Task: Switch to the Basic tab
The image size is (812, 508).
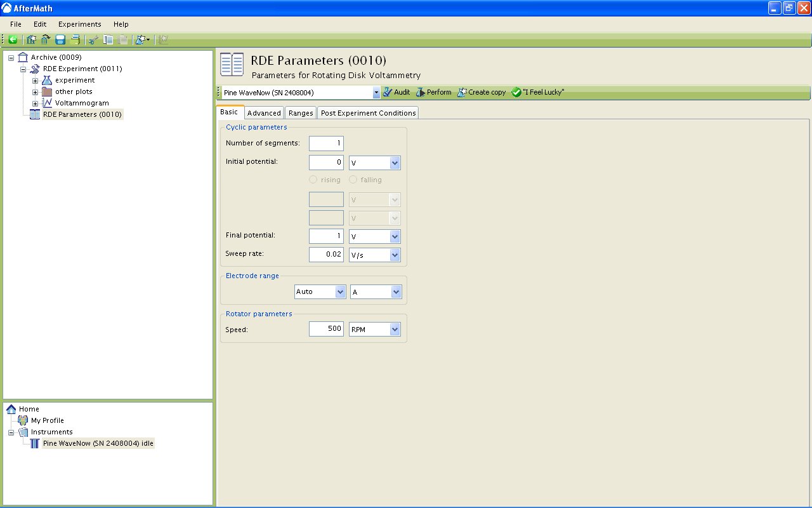Action: click(229, 112)
